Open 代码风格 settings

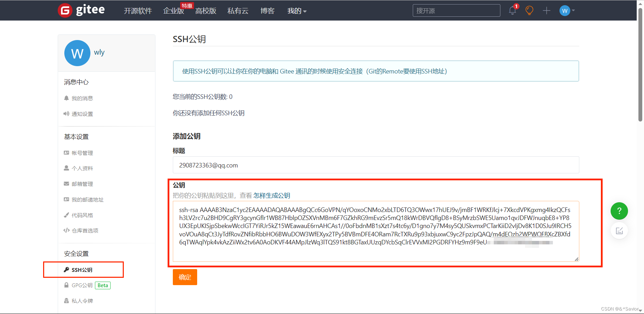click(82, 215)
